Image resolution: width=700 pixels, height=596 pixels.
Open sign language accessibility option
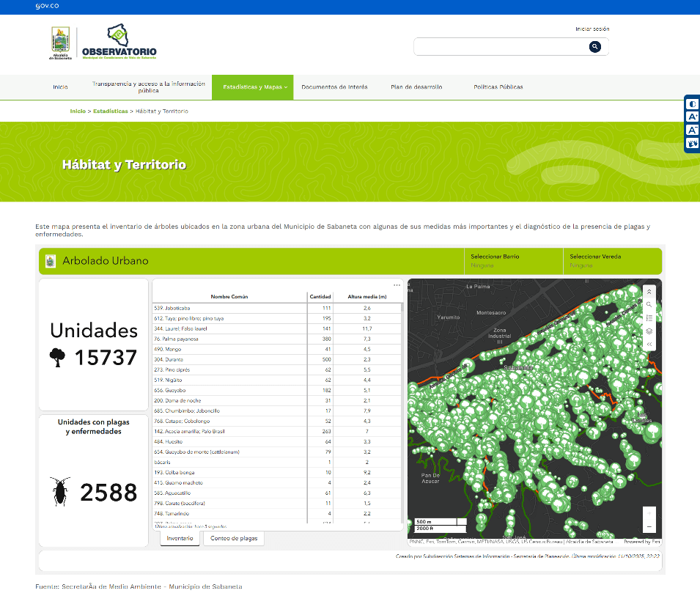[693, 144]
